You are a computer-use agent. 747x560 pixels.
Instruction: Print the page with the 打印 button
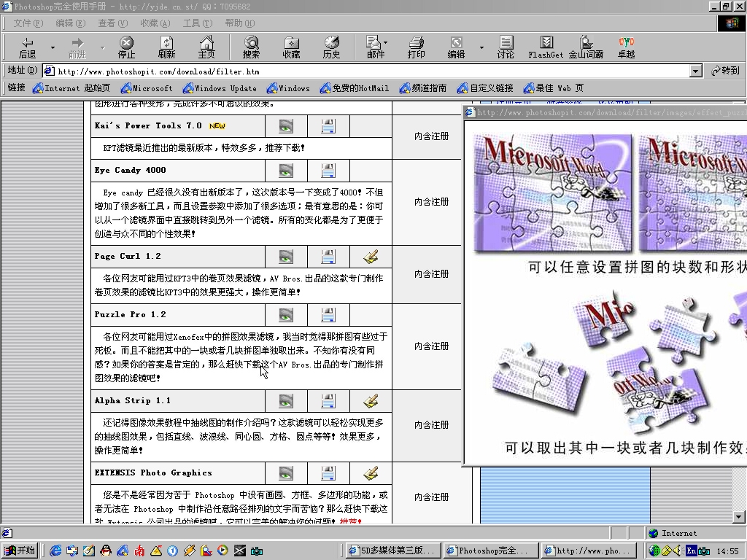click(x=416, y=47)
